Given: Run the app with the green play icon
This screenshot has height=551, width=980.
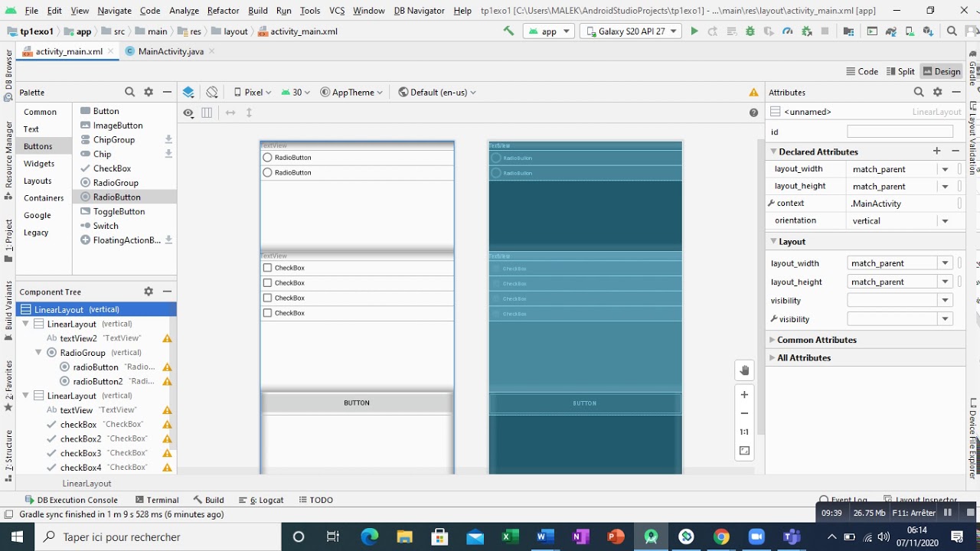Looking at the screenshot, I should [694, 31].
